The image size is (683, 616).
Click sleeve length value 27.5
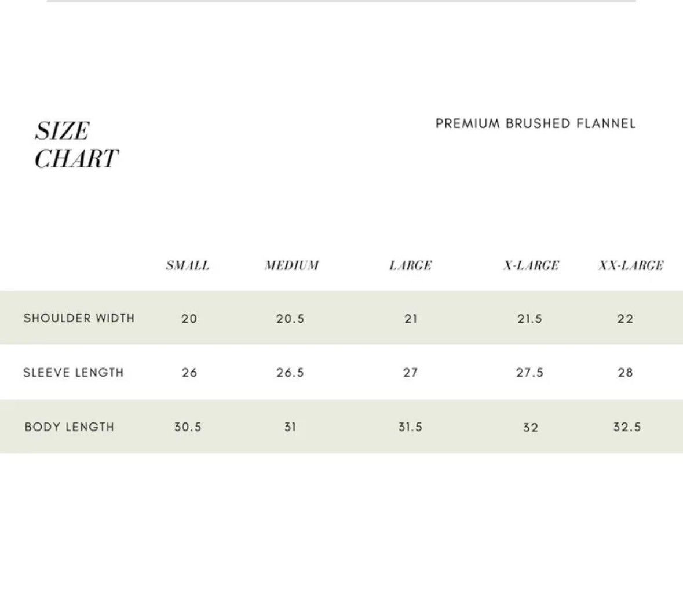[x=529, y=373]
